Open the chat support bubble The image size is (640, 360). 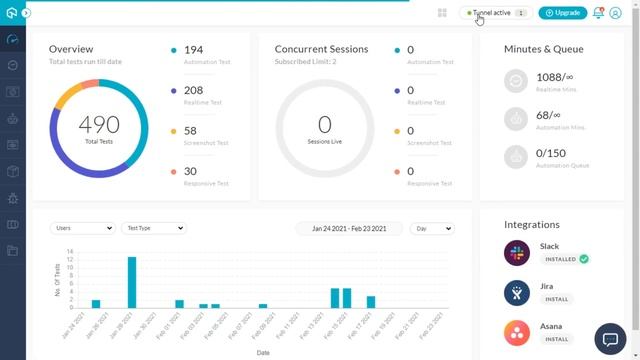pos(610,339)
